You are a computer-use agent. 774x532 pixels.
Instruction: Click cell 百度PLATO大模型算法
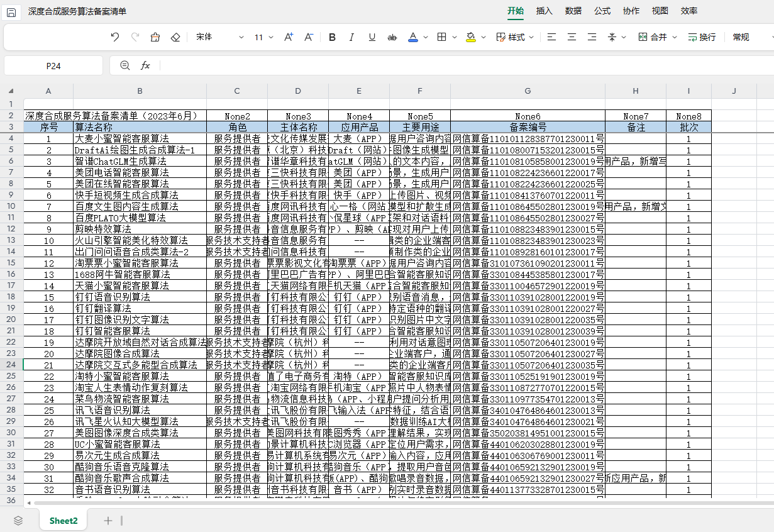(140, 218)
